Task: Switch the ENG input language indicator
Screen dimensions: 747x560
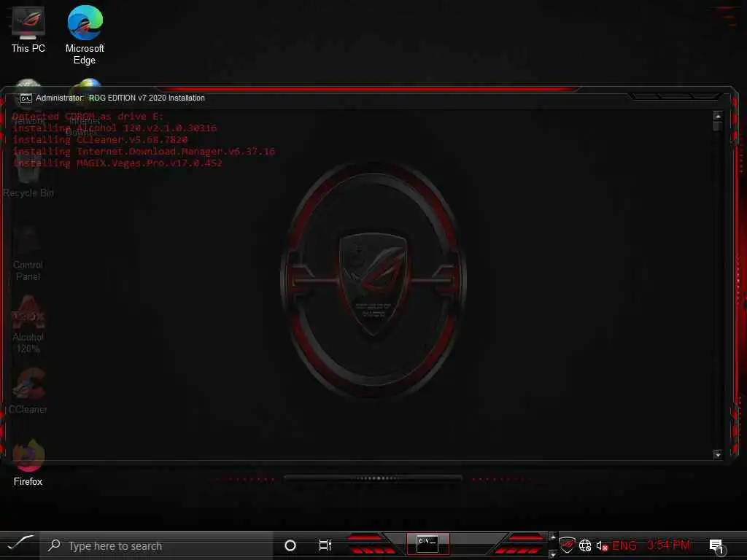Action: point(624,545)
